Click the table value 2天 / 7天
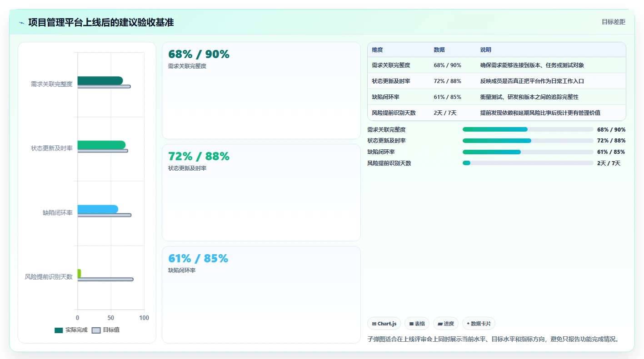This screenshot has height=359, width=644. pos(445,113)
